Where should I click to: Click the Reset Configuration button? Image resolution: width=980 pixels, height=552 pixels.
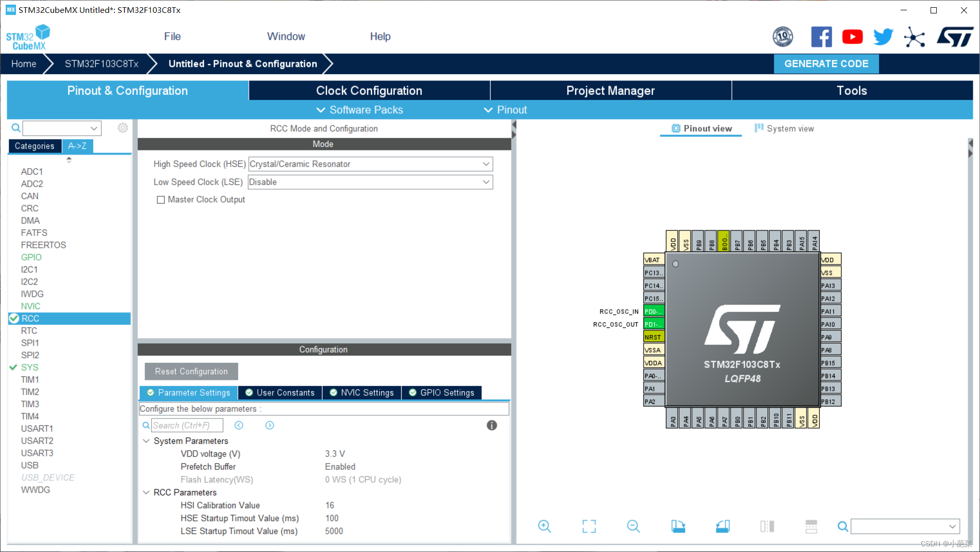pyautogui.click(x=191, y=371)
